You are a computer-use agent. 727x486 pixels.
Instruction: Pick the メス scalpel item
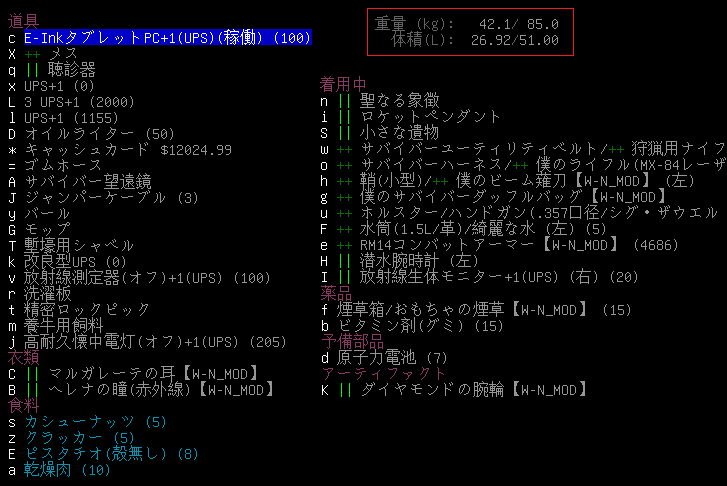(x=63, y=54)
